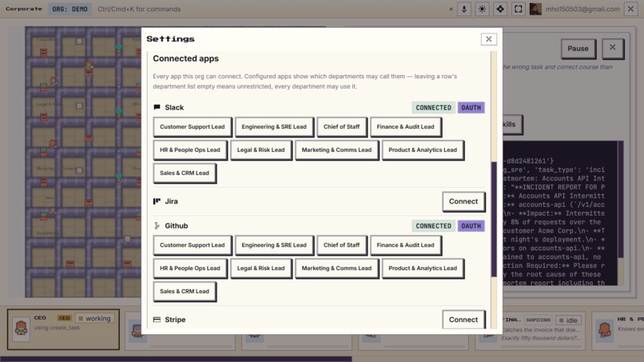The height and width of the screenshot is (362, 644).
Task: Click the Slack OAUTH badge
Action: tap(471, 108)
